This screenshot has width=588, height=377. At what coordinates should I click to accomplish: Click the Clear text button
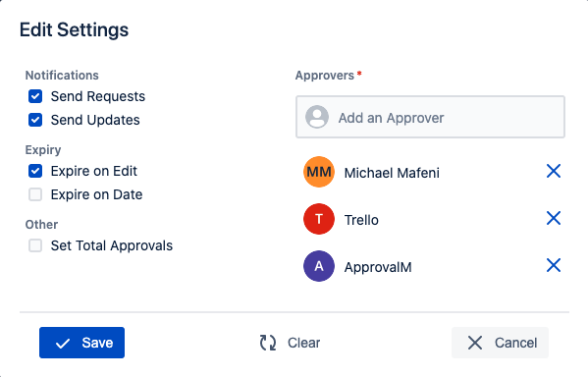pos(303,343)
